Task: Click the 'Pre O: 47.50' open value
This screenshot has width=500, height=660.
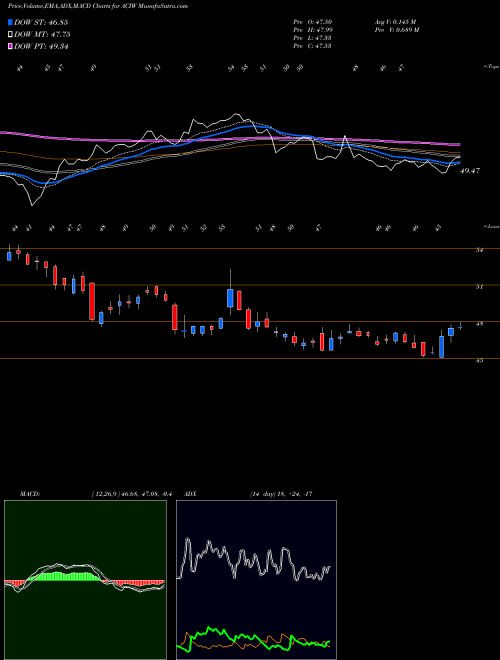Action: click(312, 22)
